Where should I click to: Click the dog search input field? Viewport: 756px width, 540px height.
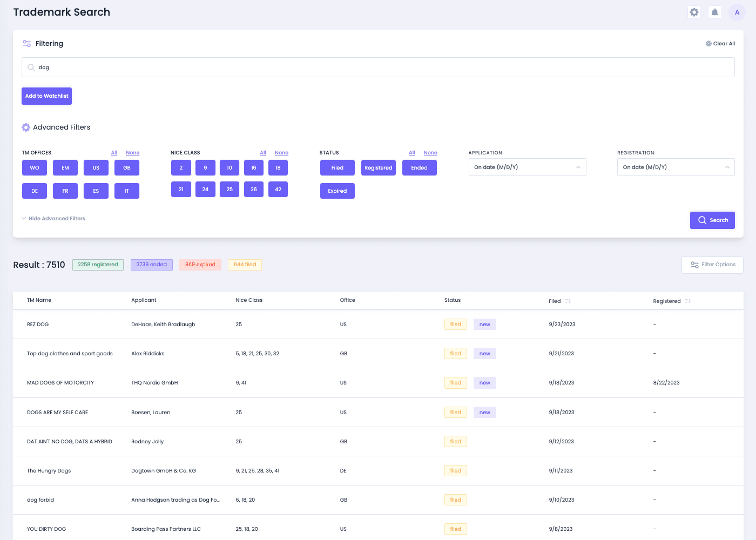tap(378, 67)
